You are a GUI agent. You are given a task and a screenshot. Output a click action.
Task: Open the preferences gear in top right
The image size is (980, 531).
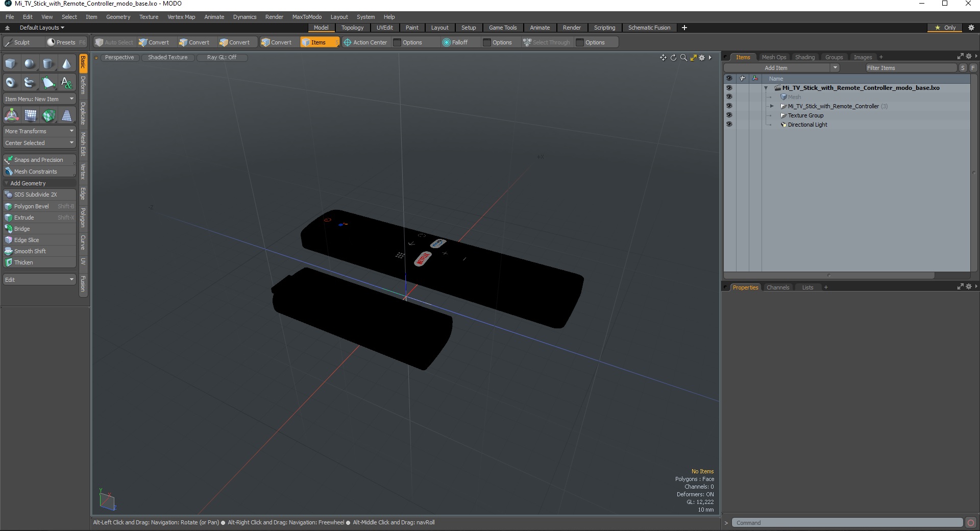971,28
